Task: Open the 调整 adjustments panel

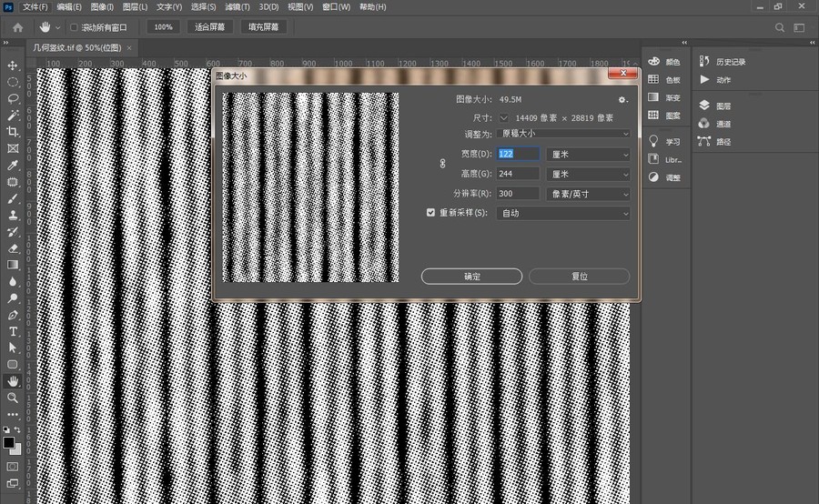Action: coord(664,177)
